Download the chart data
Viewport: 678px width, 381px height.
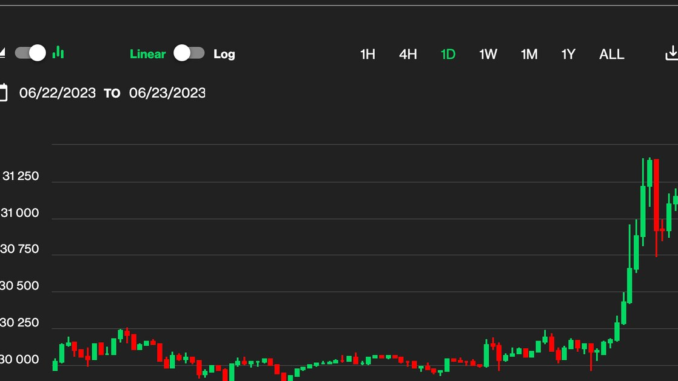pos(672,53)
